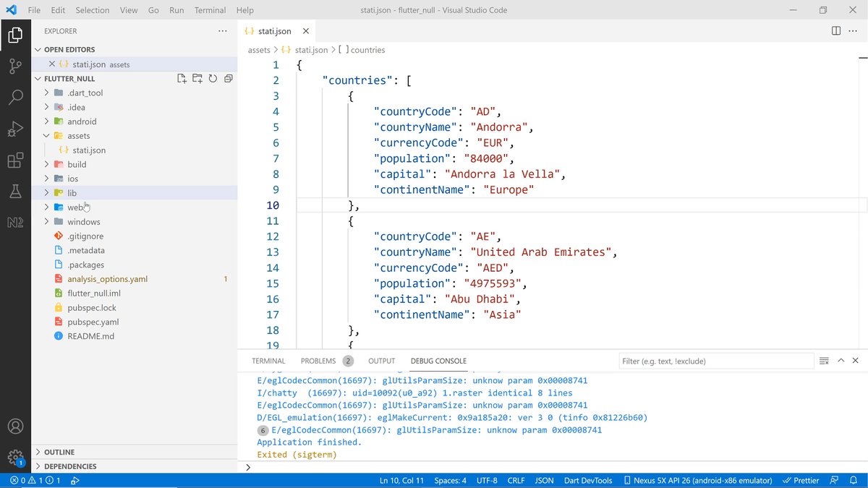Open the Source Control view
Image resolution: width=868 pixels, height=488 pixels.
(x=15, y=66)
